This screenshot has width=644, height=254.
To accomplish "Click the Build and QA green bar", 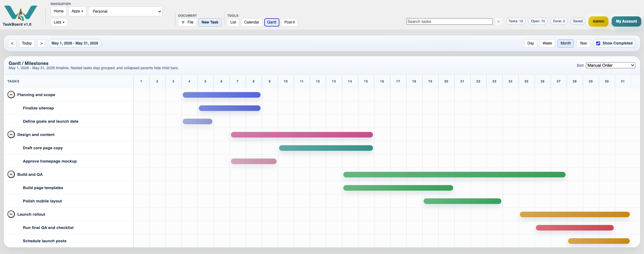I will pyautogui.click(x=454, y=175).
